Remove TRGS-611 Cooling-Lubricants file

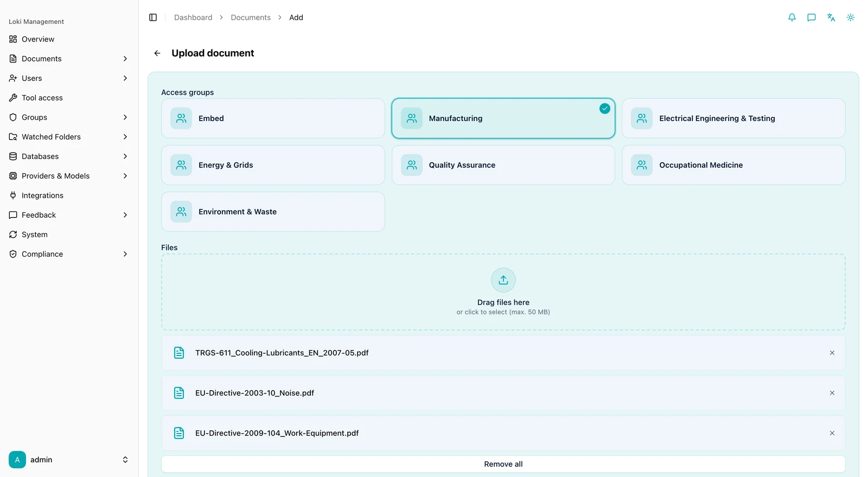click(832, 353)
